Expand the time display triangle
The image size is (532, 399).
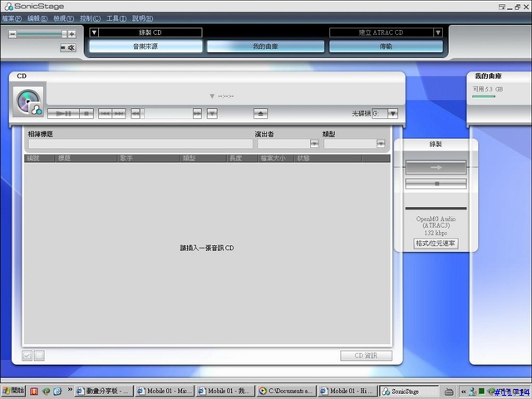(212, 96)
